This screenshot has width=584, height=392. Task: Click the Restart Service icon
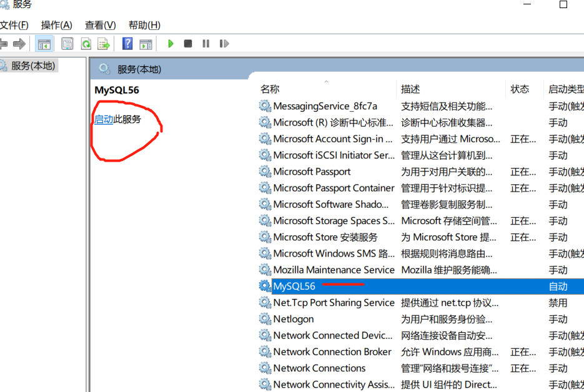pos(224,43)
